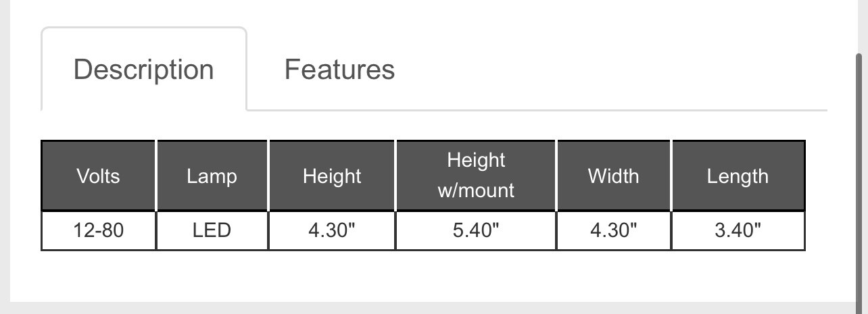The width and height of the screenshot is (868, 314).
Task: Click the word "w/mount" in the header
Action: pos(476,190)
